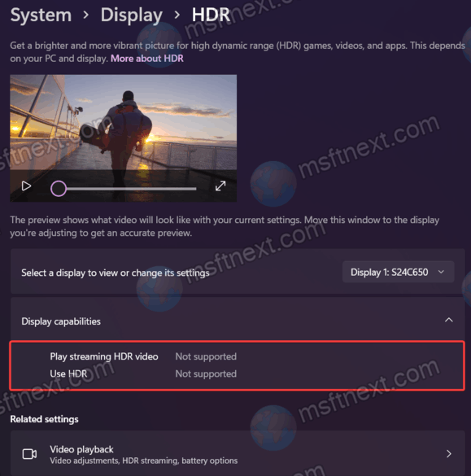Viewport: 471px width, 476px height.
Task: Expand preview video to full screen
Action: 220,186
